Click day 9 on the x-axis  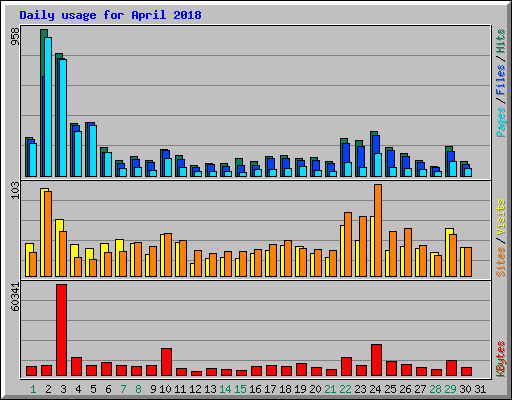[x=153, y=389]
